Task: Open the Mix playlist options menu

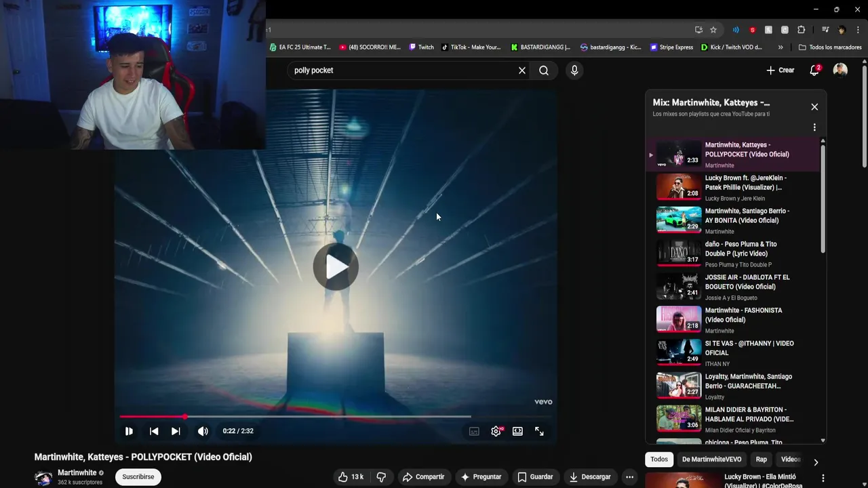Action: [x=814, y=127]
